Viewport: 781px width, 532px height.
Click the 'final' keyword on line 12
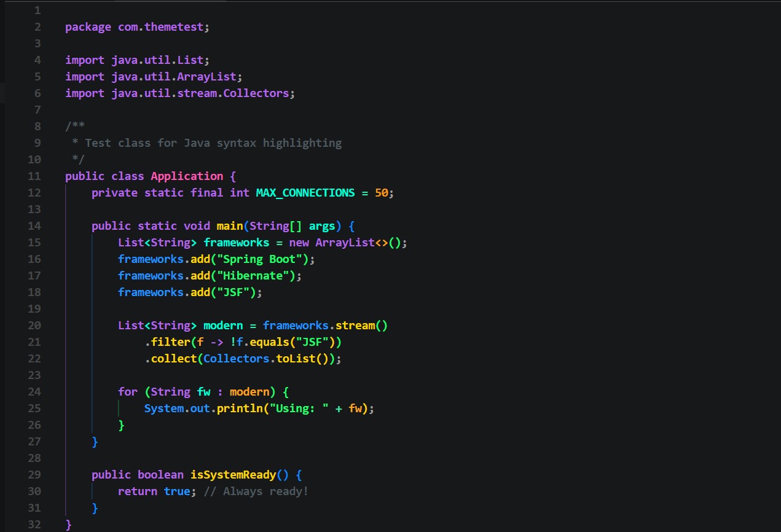[207, 193]
